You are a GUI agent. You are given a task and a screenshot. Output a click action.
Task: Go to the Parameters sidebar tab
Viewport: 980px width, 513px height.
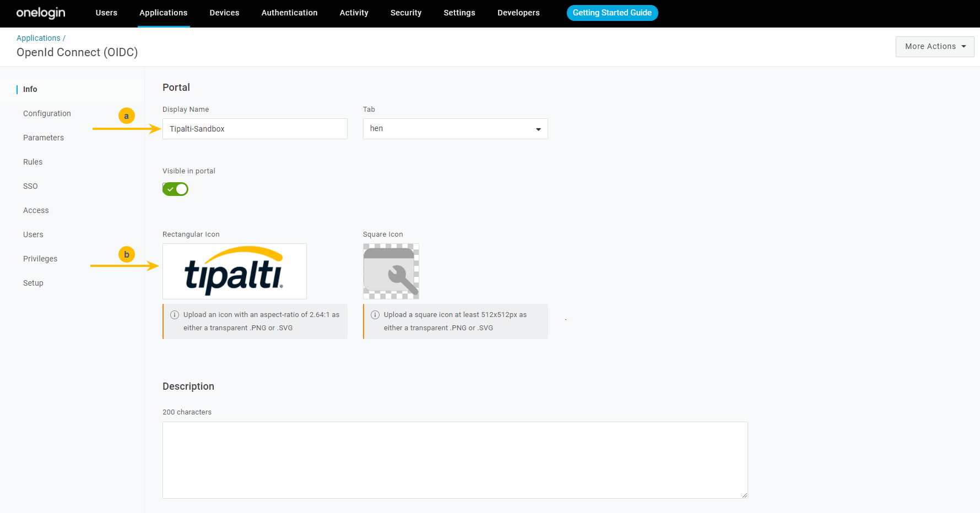(x=44, y=138)
